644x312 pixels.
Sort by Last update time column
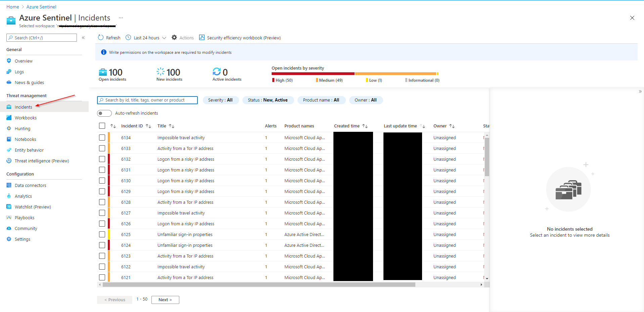tap(405, 126)
